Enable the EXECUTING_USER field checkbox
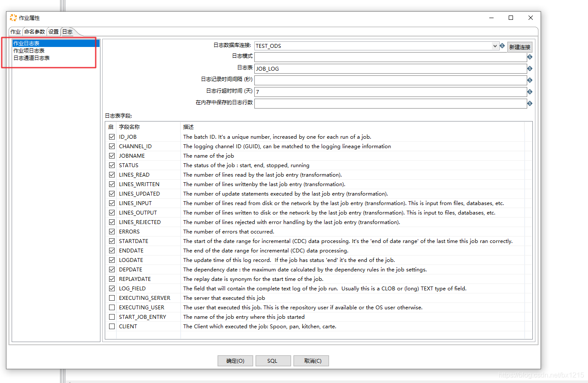 tap(112, 308)
